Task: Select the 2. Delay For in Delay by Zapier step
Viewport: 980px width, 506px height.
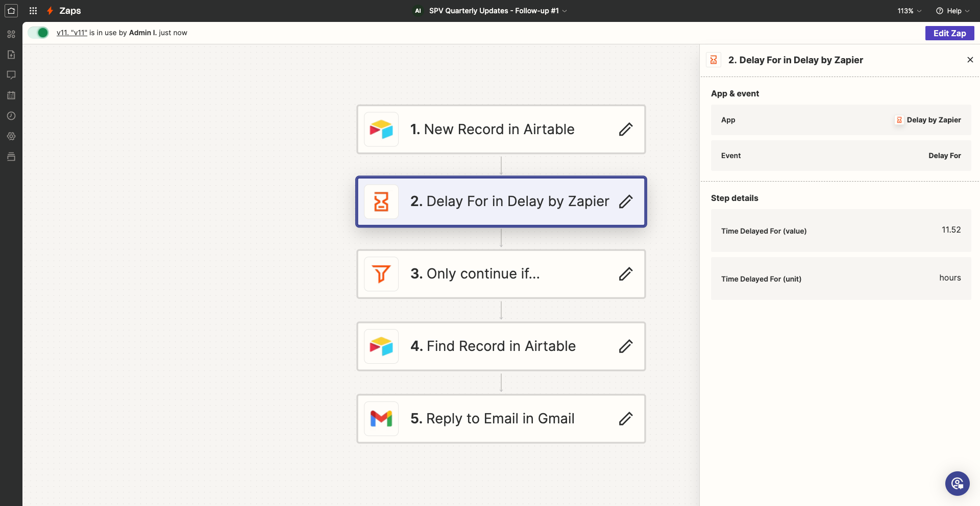Action: pos(501,201)
